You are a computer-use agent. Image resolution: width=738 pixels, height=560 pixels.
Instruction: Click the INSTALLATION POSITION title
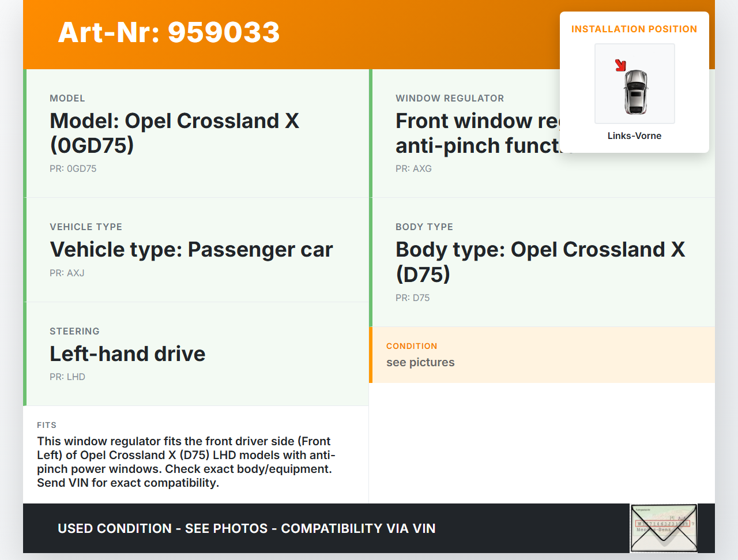[634, 29]
